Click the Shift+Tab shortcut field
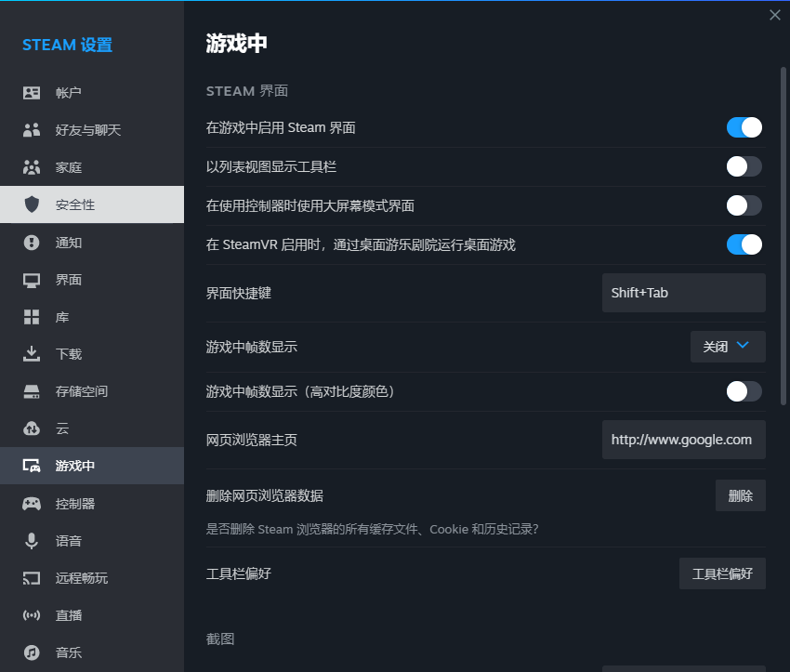 point(684,293)
